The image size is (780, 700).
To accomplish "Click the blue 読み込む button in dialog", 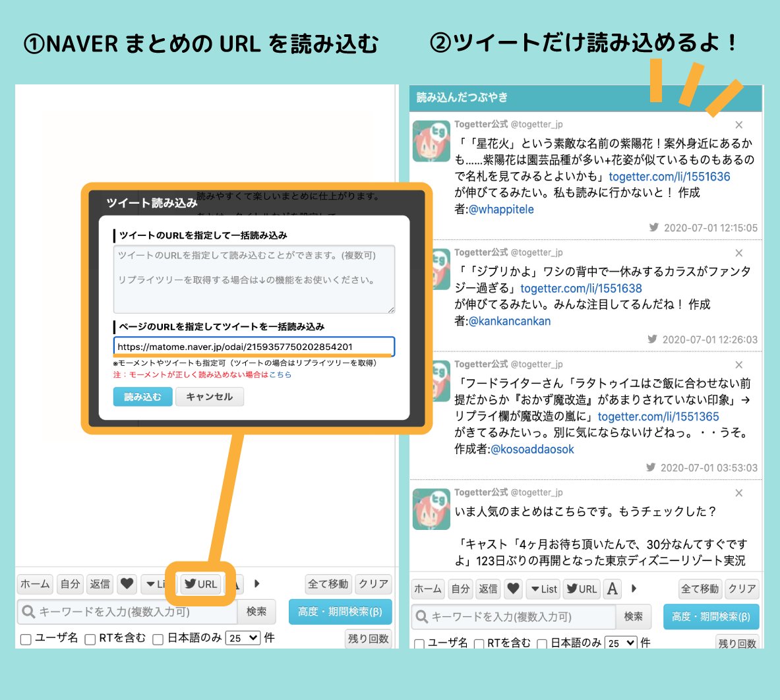I will pyautogui.click(x=143, y=397).
